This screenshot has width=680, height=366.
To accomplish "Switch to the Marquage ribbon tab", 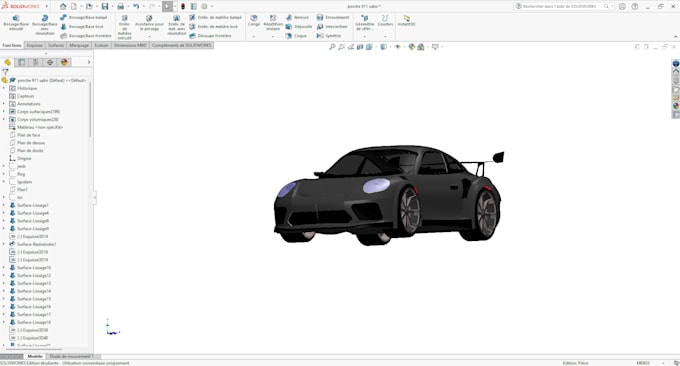I will point(79,45).
